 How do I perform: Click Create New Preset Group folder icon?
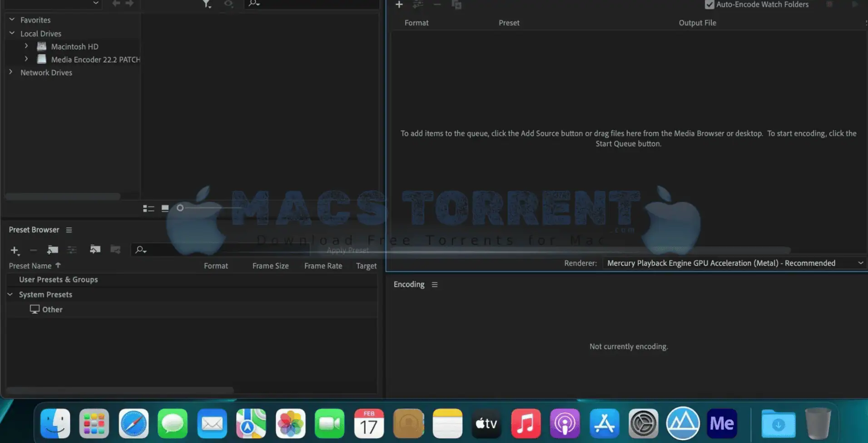coord(53,250)
